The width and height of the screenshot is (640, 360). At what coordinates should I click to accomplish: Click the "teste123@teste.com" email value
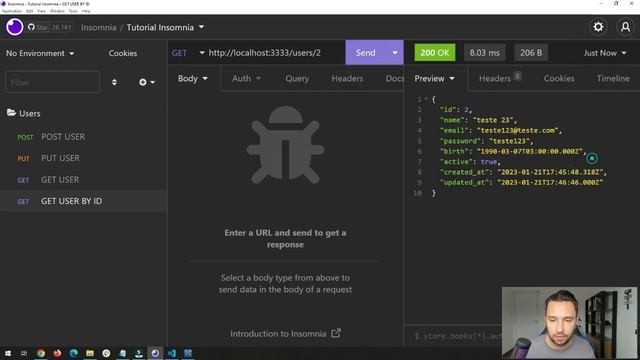pos(519,131)
